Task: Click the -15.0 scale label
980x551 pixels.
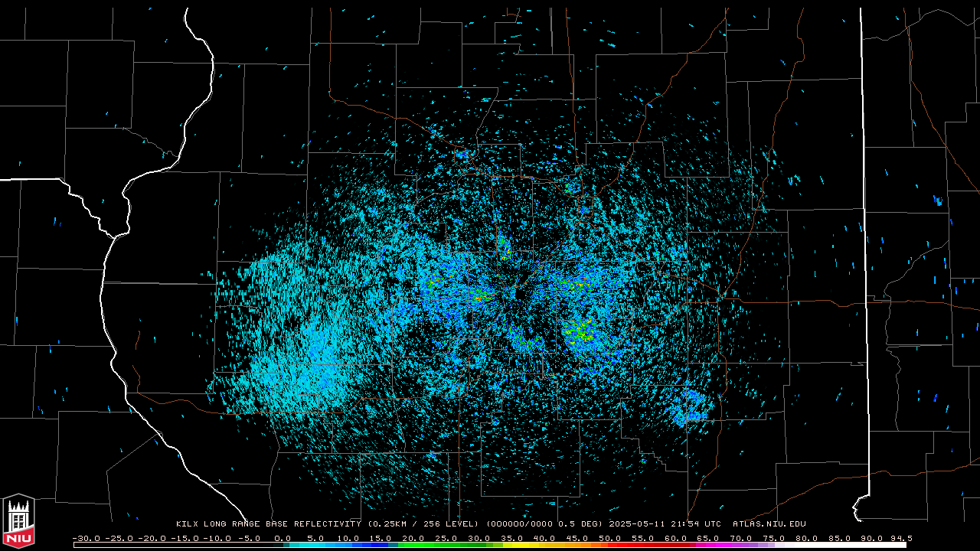Action: (185, 538)
